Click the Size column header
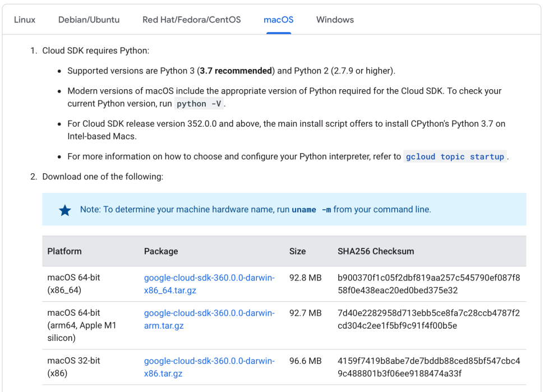544x392 pixels. click(x=297, y=251)
